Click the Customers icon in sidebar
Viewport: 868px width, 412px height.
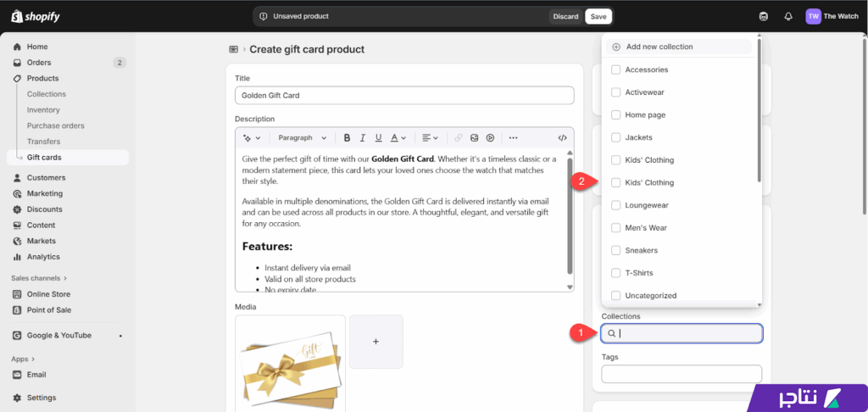(17, 178)
